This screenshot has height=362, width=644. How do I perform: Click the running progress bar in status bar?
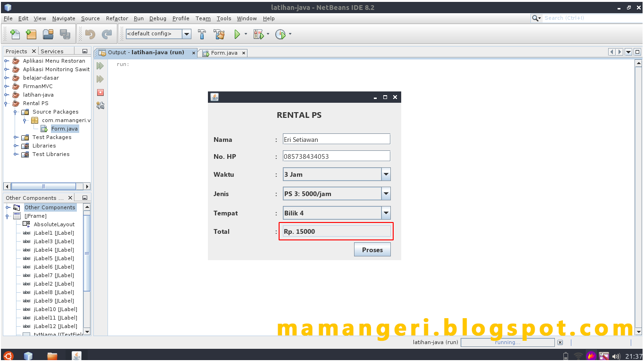click(507, 342)
